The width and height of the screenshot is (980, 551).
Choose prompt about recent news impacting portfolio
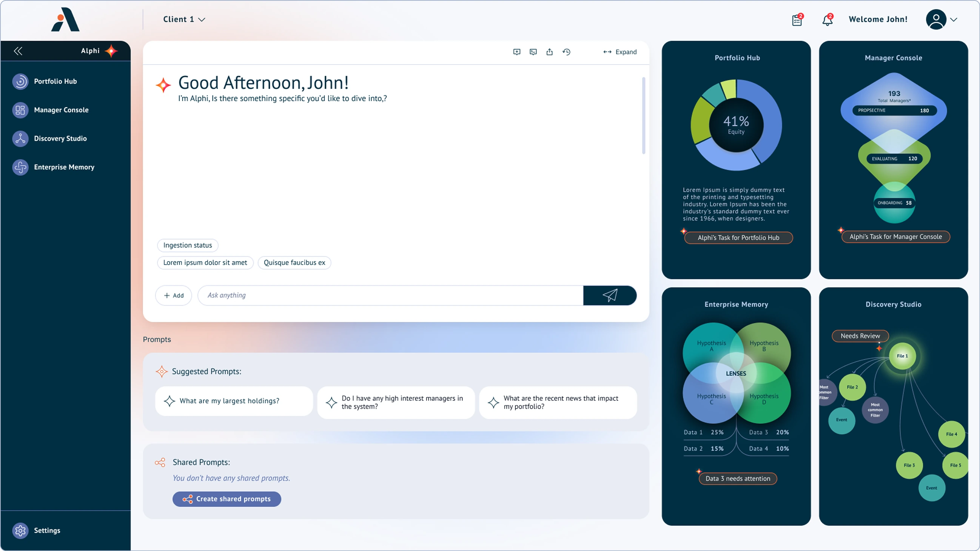coord(558,403)
